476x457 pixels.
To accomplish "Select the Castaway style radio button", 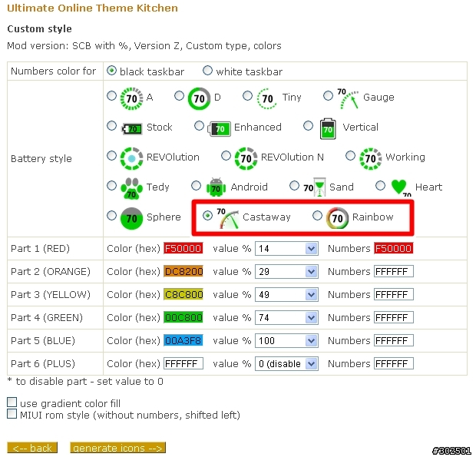I will 207,216.
